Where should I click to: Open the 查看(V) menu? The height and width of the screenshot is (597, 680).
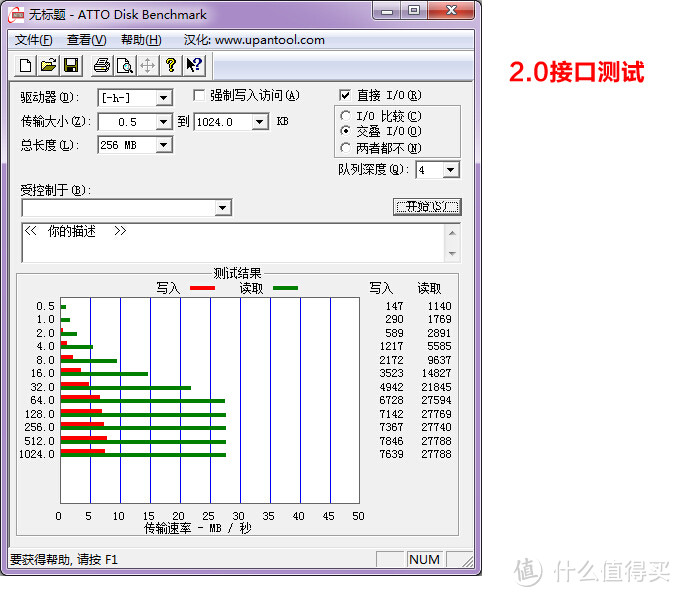pos(86,40)
